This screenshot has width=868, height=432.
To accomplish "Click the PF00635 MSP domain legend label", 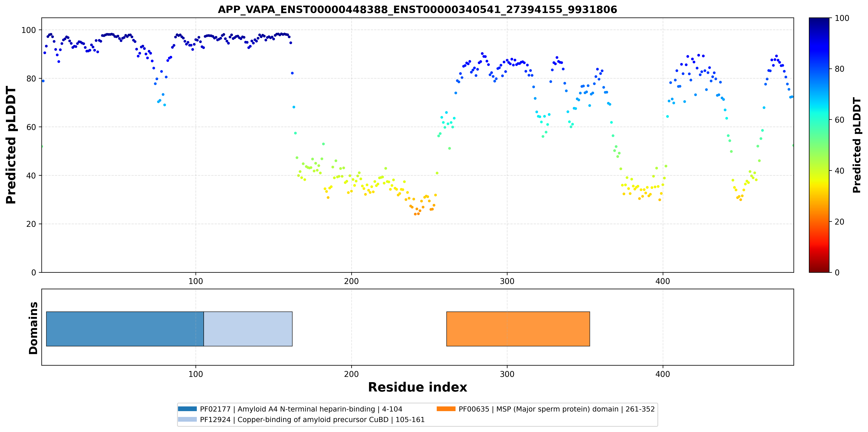I will 557,409.
